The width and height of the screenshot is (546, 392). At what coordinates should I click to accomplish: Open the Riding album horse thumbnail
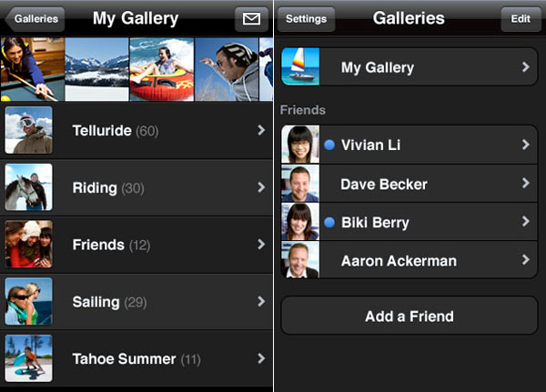pos(28,187)
